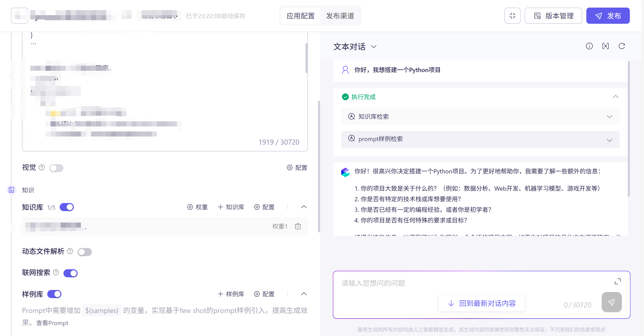The width and height of the screenshot is (644, 336).
Task: Collapse the 执行完成 execution panel
Action: point(616,97)
